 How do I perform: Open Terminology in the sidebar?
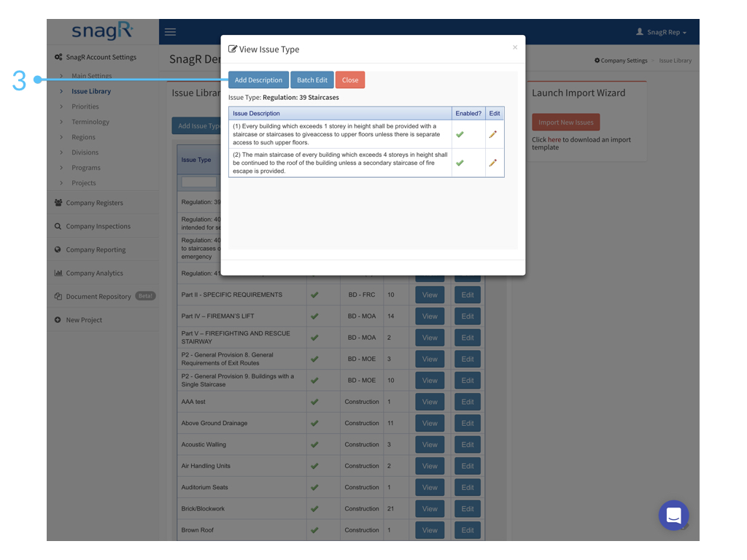(90, 122)
